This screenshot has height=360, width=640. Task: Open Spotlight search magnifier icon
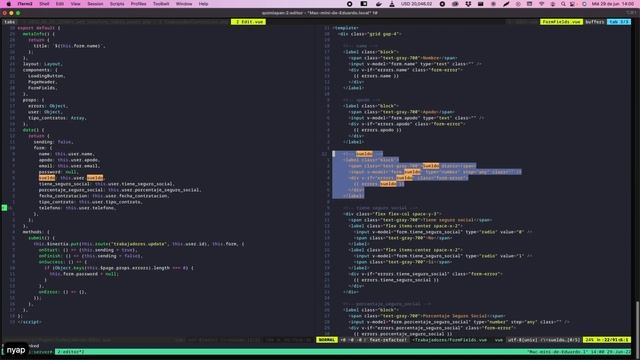point(563,4)
